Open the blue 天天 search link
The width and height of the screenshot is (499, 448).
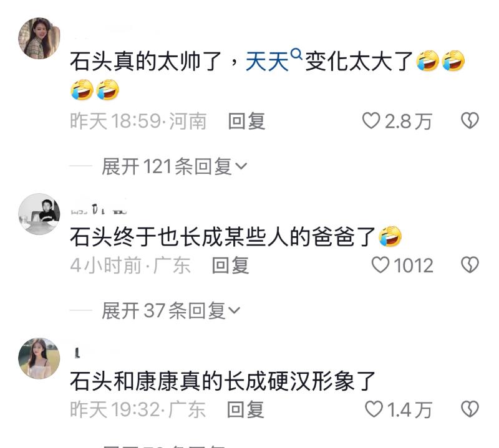tap(267, 61)
